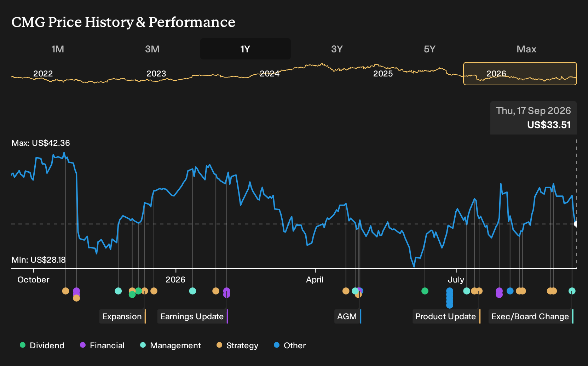Image resolution: width=588 pixels, height=366 pixels.
Task: Click the 'Min: US$28.18' label
Action: click(39, 260)
